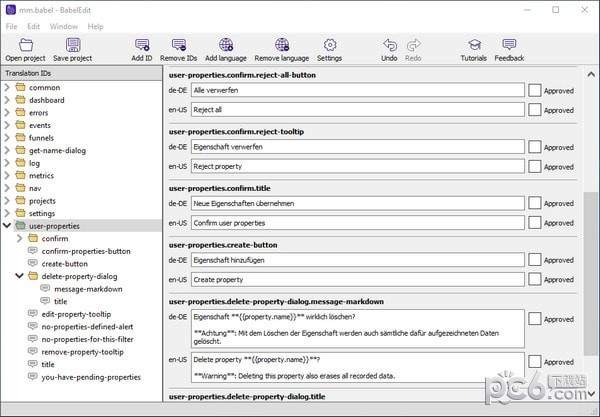Expand the confirm subfolder
This screenshot has height=417, width=600.
tap(20, 239)
